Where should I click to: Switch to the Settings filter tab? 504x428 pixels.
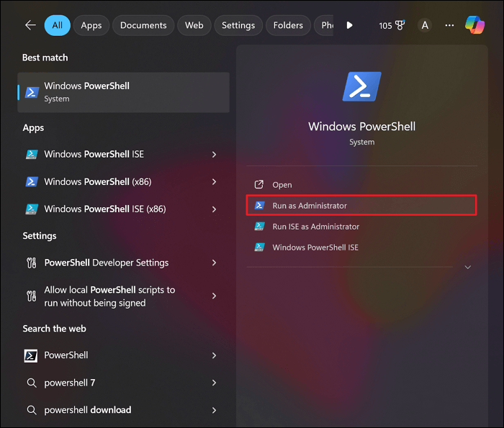238,25
